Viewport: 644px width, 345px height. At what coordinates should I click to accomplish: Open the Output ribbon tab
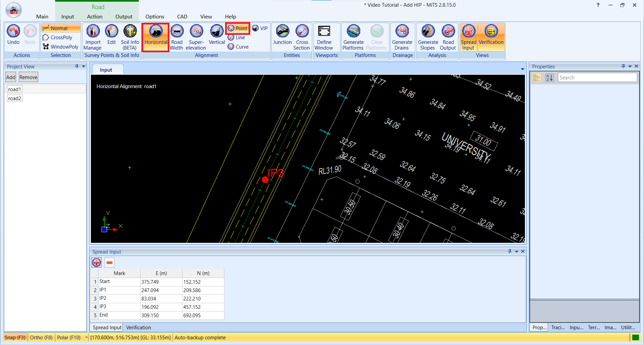click(x=124, y=16)
